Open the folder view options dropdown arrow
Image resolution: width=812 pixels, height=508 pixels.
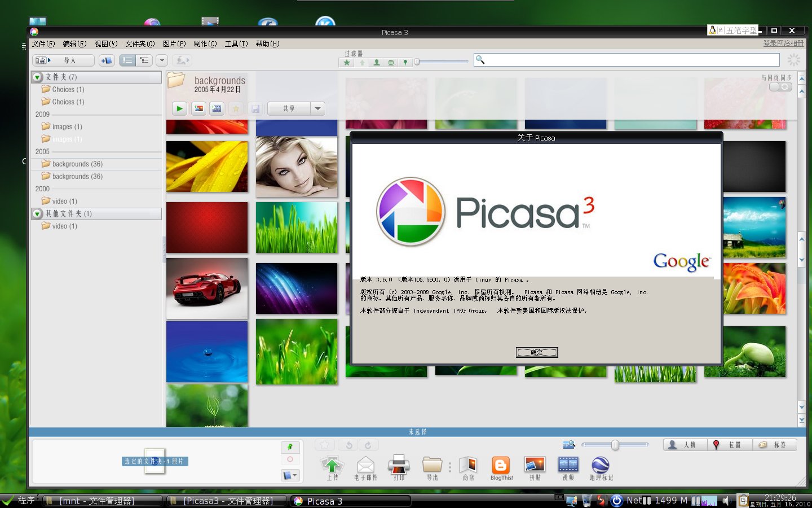162,60
